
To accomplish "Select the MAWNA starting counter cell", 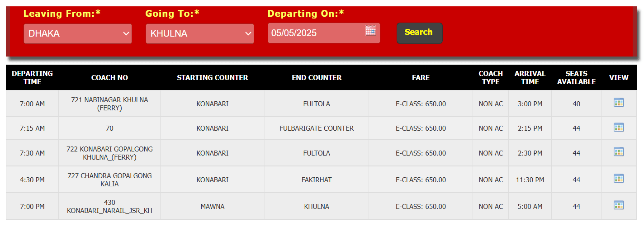I will pyautogui.click(x=213, y=207).
